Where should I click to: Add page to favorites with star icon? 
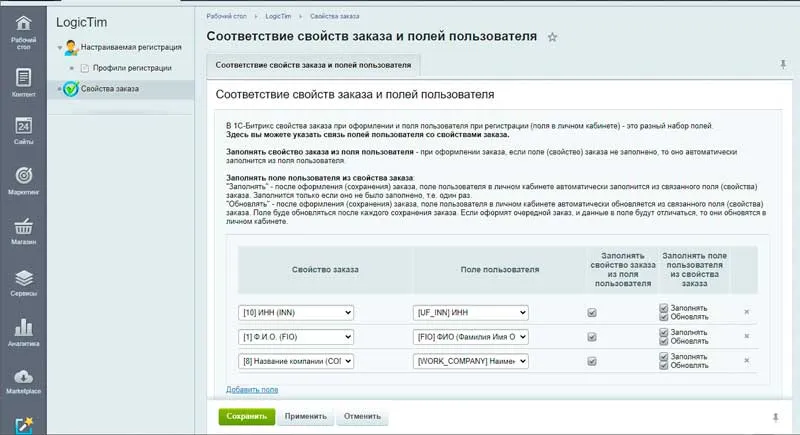point(553,37)
